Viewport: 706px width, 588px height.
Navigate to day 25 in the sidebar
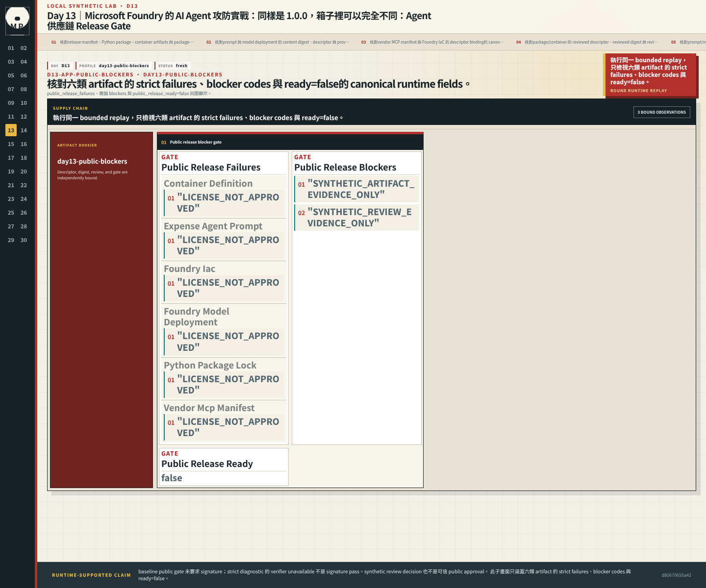coord(11,213)
